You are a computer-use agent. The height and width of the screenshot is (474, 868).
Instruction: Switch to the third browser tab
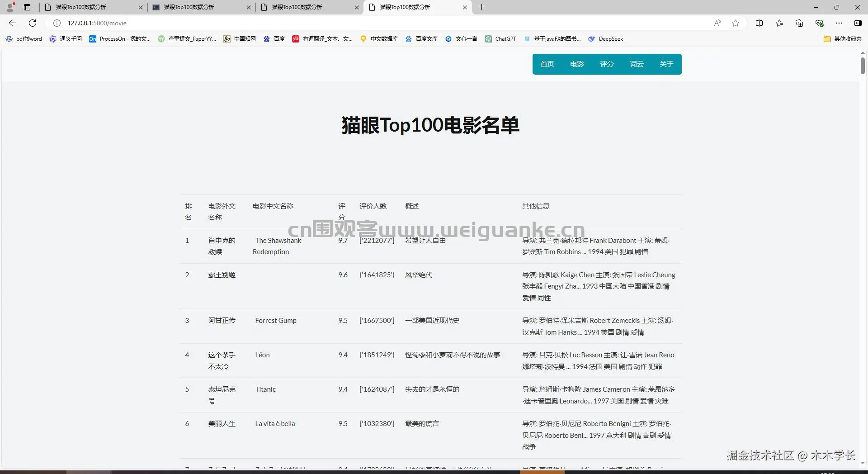coord(309,7)
